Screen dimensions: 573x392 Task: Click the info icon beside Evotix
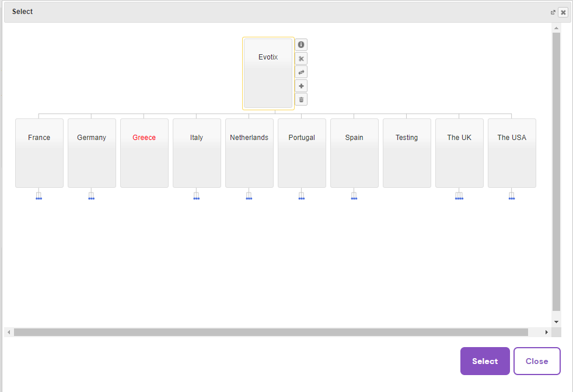[x=301, y=45]
